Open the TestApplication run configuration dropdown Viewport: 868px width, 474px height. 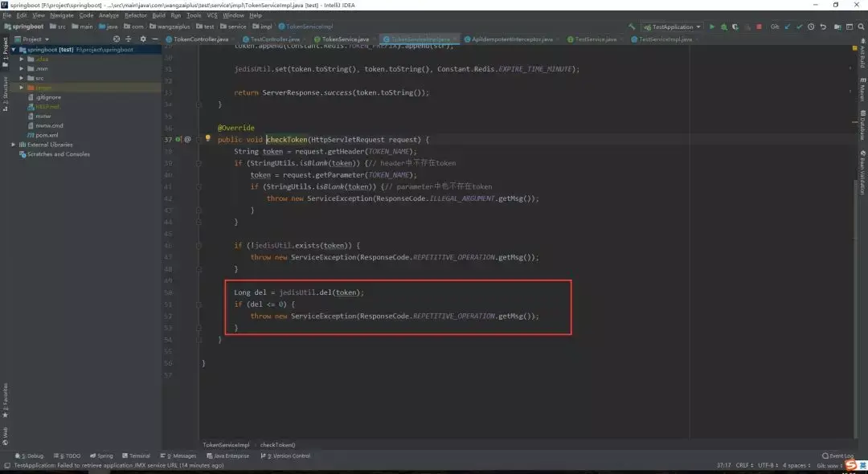672,27
